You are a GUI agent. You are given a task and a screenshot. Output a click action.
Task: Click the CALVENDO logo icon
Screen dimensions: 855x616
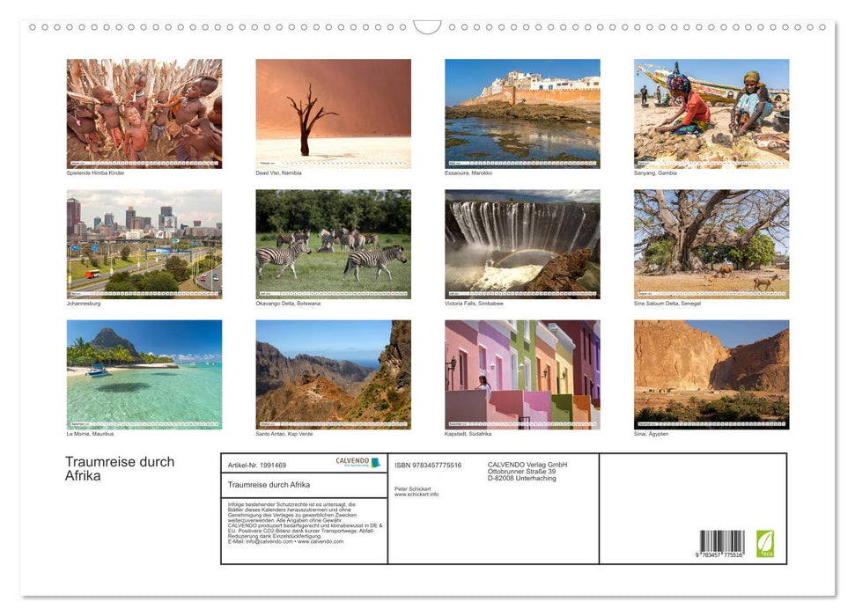(x=355, y=460)
